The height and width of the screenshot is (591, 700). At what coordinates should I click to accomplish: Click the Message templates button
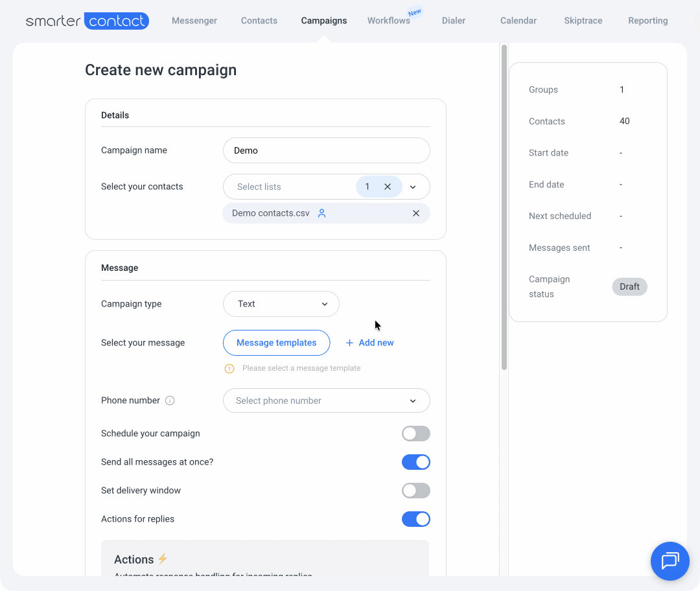pos(276,343)
